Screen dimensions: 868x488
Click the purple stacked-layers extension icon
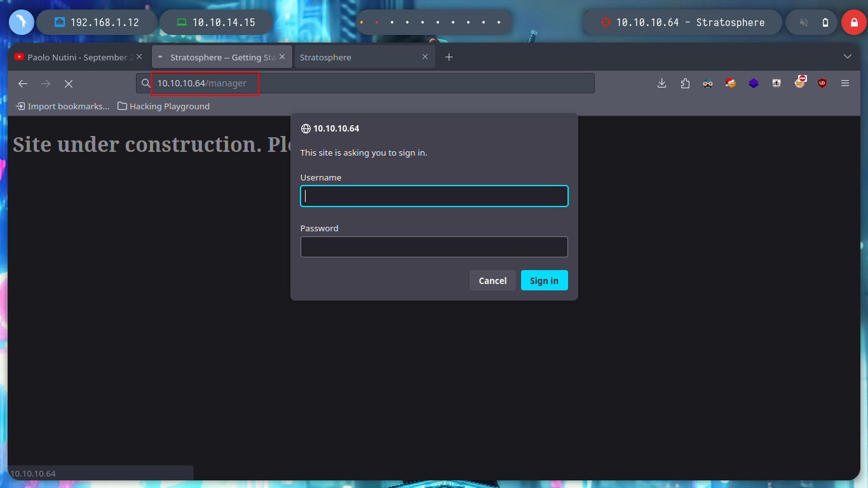pyautogui.click(x=754, y=83)
